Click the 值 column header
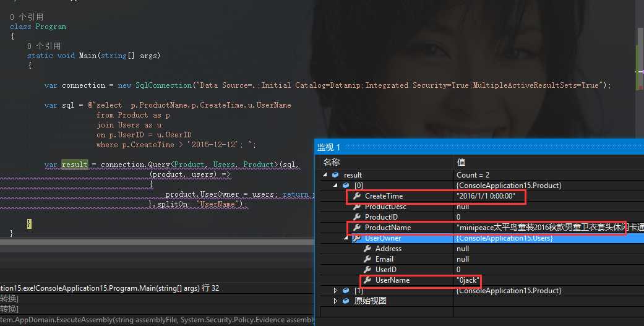The image size is (644, 326). pyautogui.click(x=461, y=162)
